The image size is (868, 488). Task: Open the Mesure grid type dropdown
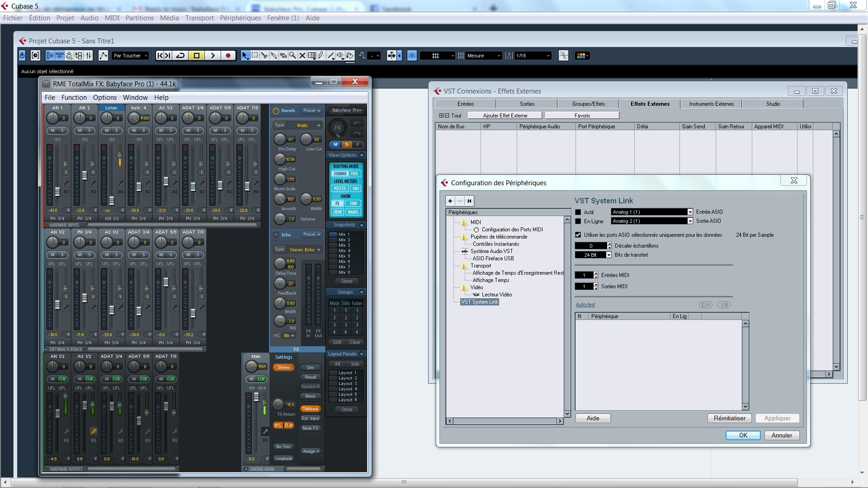[x=484, y=56]
